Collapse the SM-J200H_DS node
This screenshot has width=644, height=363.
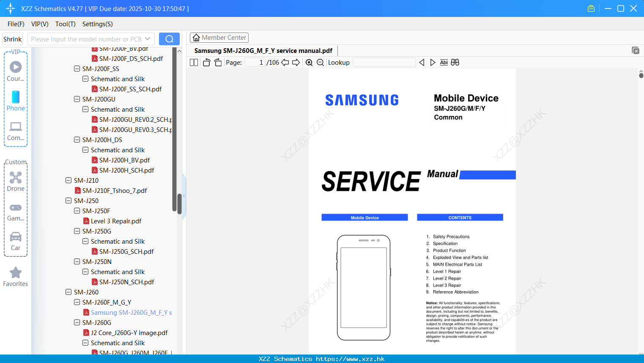[77, 140]
